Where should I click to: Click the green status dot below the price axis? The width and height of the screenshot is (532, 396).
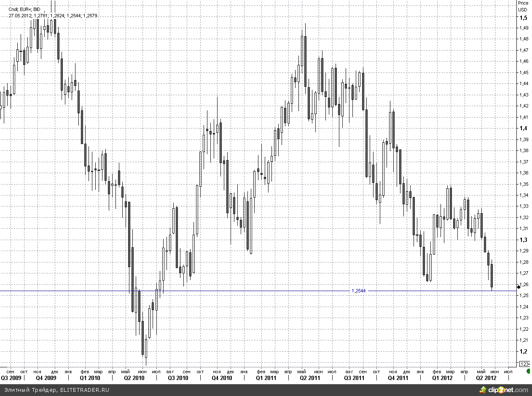[528, 372]
